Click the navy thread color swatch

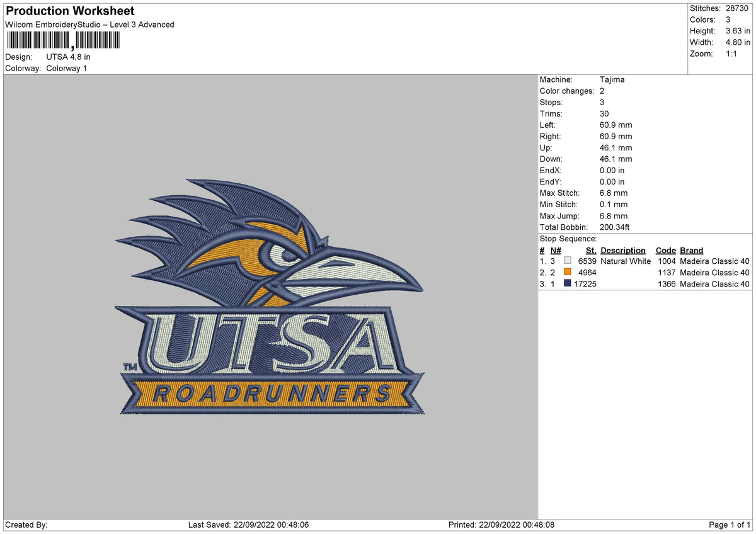tap(568, 283)
